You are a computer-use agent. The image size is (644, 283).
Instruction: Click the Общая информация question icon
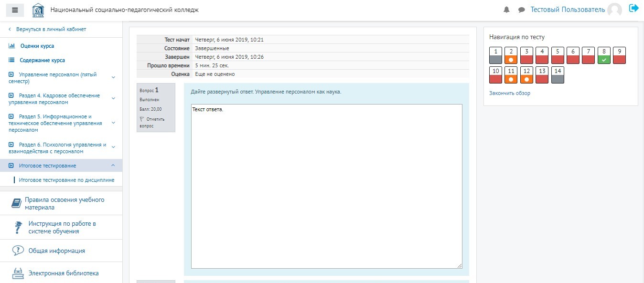[x=18, y=251]
